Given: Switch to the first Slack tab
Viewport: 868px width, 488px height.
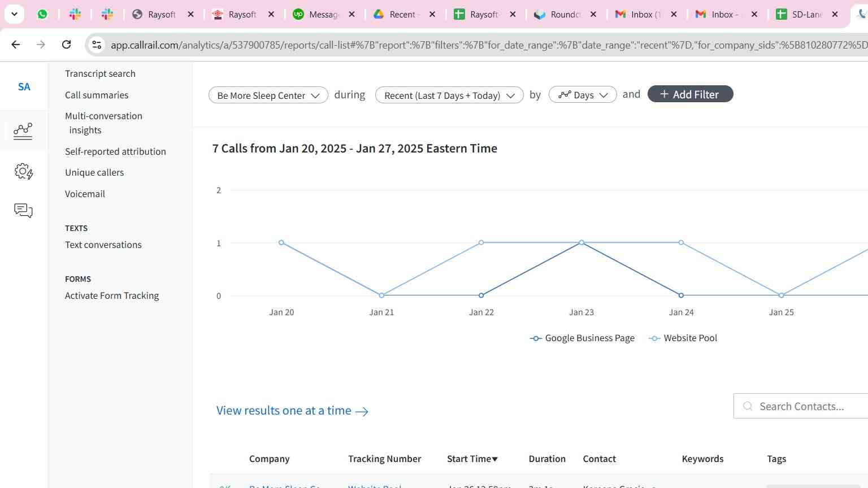Looking at the screenshot, I should click(x=75, y=14).
